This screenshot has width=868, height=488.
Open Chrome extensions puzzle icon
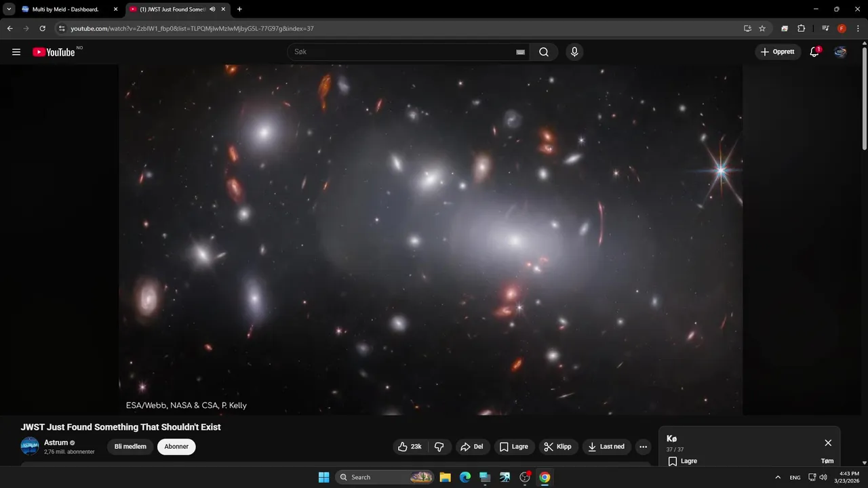point(801,28)
